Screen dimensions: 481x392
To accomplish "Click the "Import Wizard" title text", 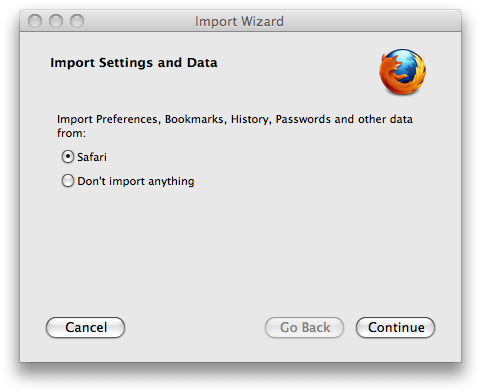I will [239, 22].
